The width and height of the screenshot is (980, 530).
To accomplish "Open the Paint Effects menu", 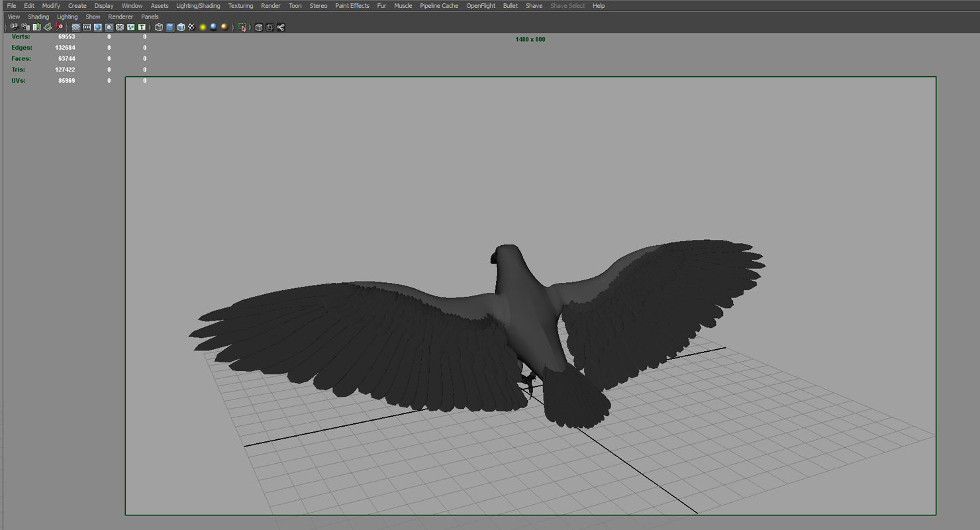I will (x=352, y=5).
